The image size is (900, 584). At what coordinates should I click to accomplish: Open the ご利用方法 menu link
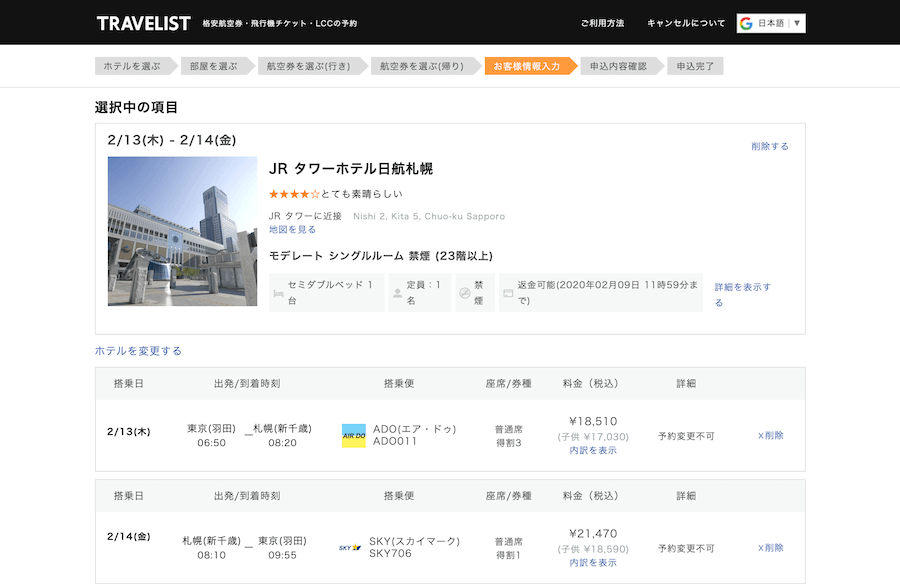(x=602, y=24)
